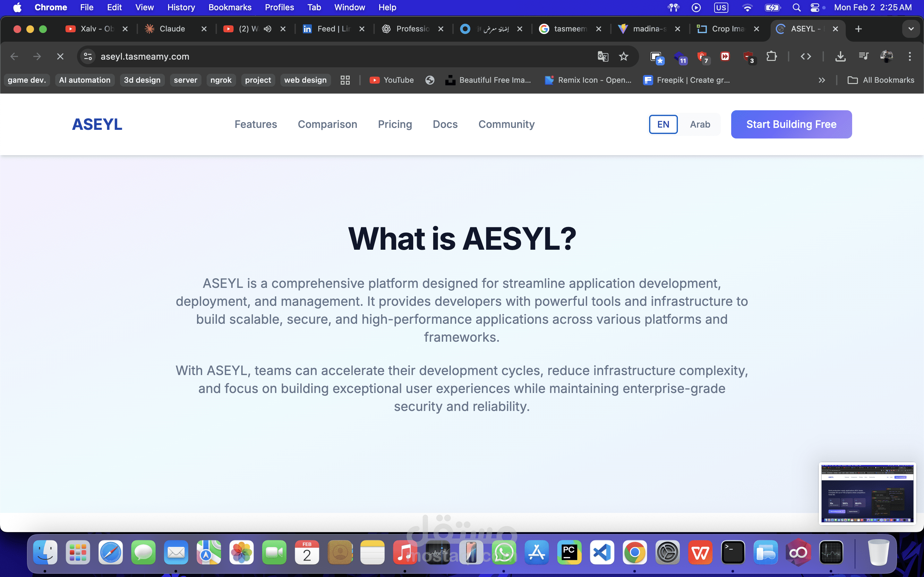The width and height of the screenshot is (924, 577).
Task: Open Visual Studio Code from the dock
Action: pyautogui.click(x=602, y=552)
